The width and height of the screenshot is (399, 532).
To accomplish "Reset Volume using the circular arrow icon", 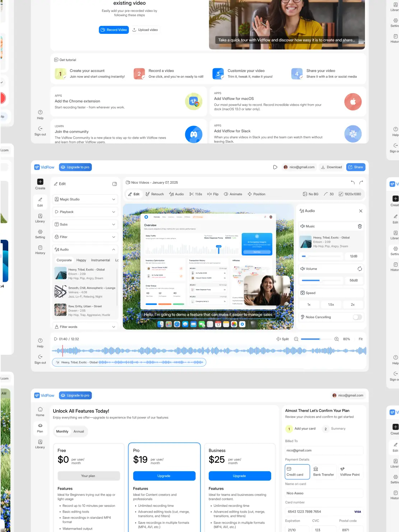I will [x=359, y=269].
